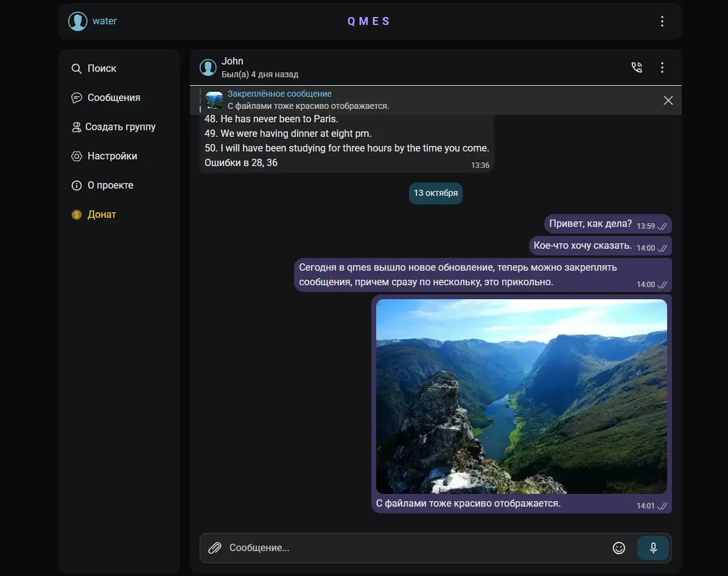Focus the Сообщение... input field

coord(418,547)
